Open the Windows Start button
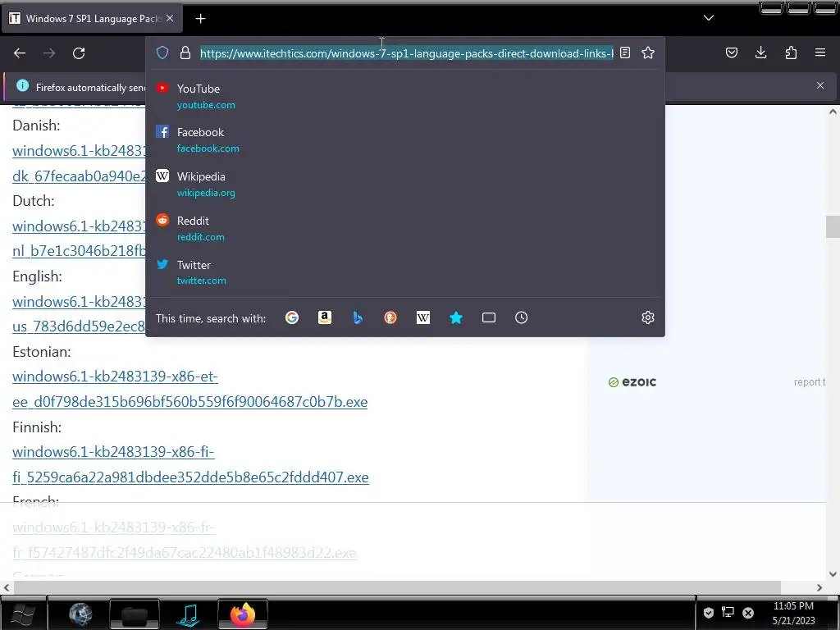 (x=22, y=614)
